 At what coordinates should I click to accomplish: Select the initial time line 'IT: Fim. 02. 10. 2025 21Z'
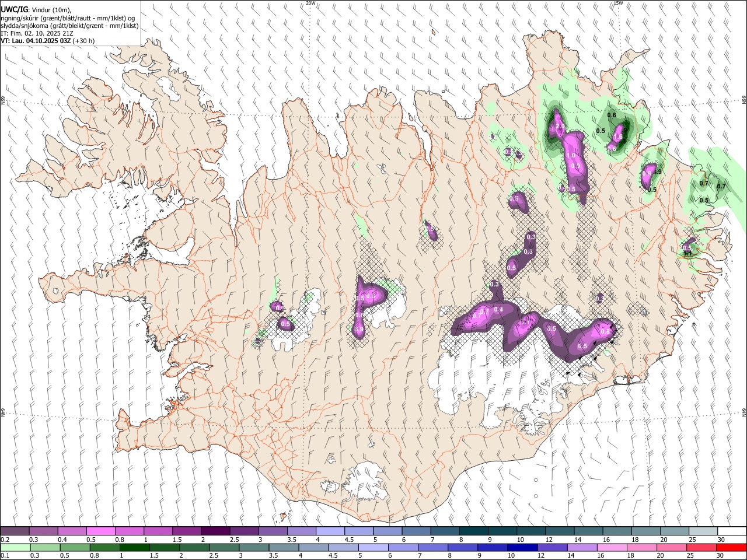coord(37,33)
